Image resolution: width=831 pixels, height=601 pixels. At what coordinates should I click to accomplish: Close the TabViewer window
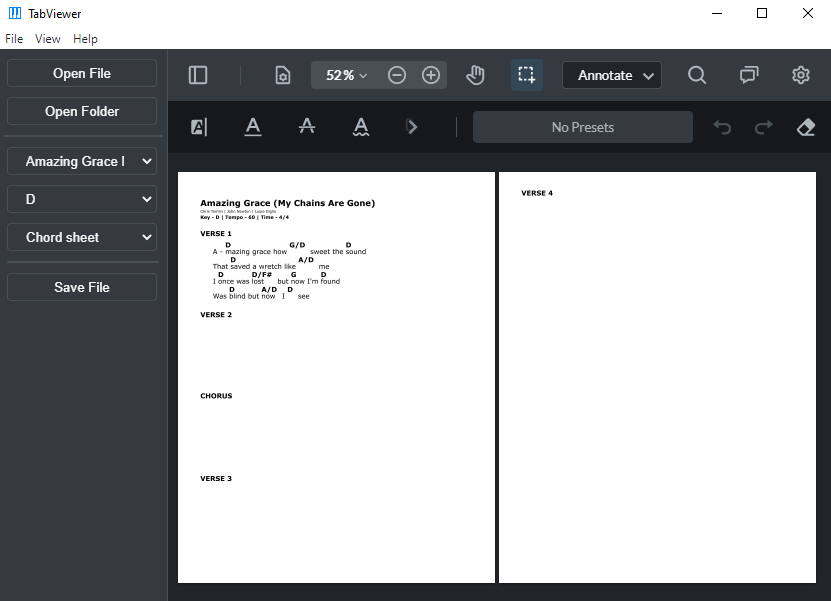click(808, 13)
